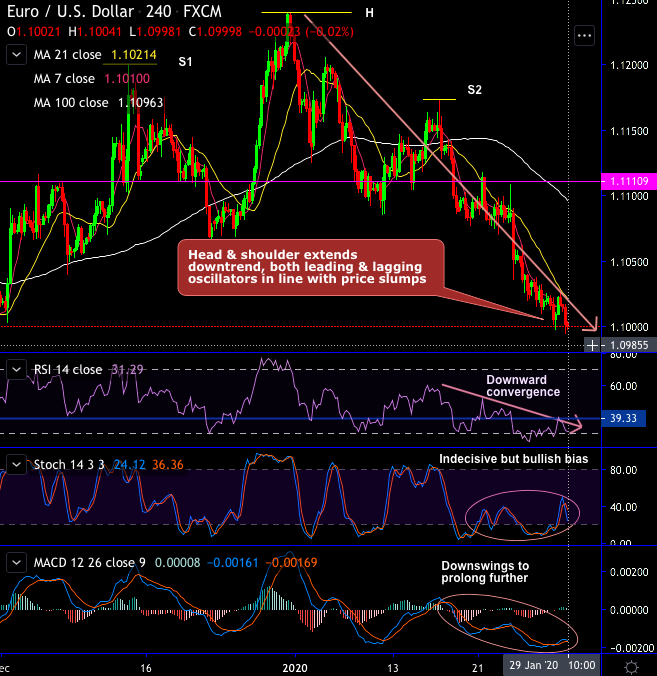
Task: Click the MACD 12 26 close 9 name
Action: pos(90,563)
